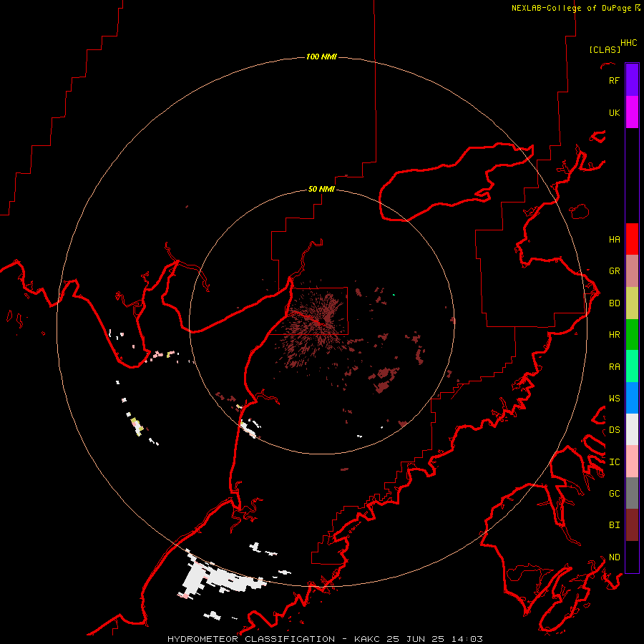Click the "WS" legend label
The height and width of the screenshot is (644, 644).
pyautogui.click(x=614, y=398)
